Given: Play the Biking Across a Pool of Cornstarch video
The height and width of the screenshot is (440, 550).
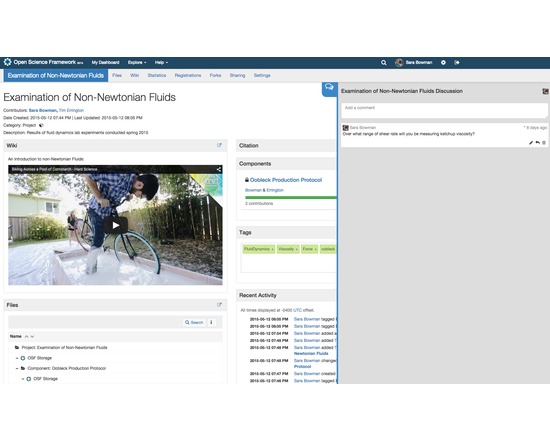Looking at the screenshot, I should pyautogui.click(x=115, y=226).
